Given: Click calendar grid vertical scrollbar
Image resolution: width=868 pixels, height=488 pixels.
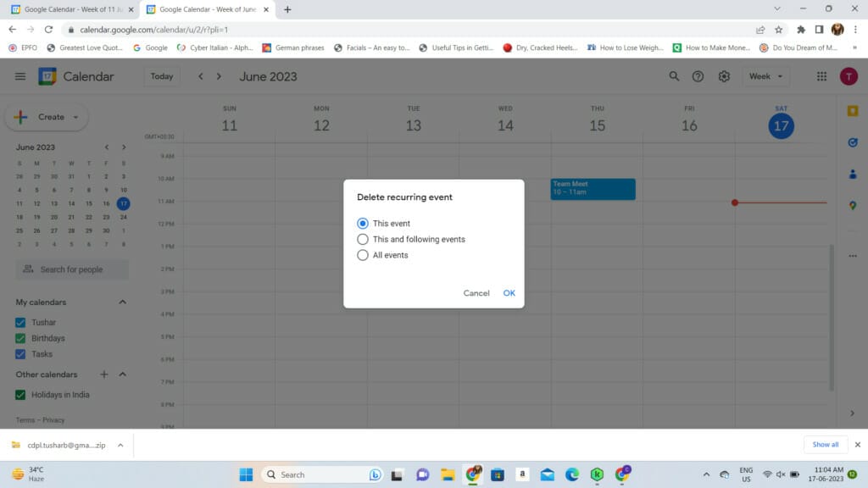Looking at the screenshot, I should coord(831,317).
